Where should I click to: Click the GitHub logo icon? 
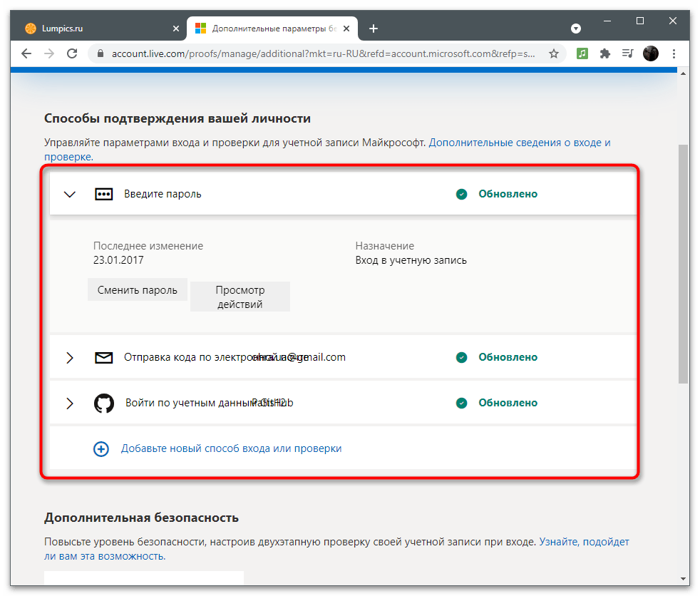104,403
